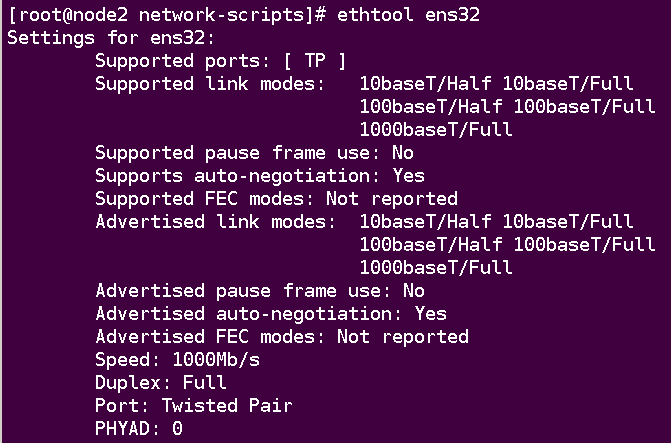This screenshot has width=671, height=443.
Task: Click the 'Speed: 1000Mb/s' line
Action: [x=177, y=360]
